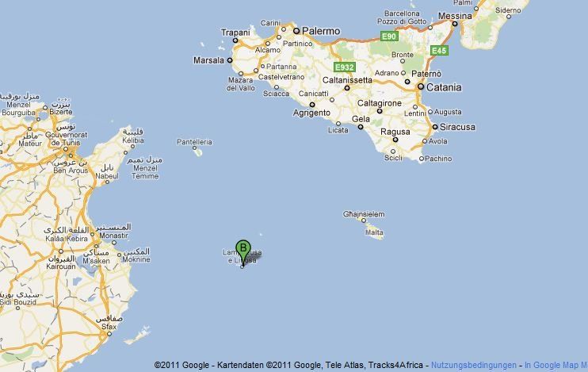Click the Ragusa city marker dot
This screenshot has width=588, height=372.
click(x=395, y=140)
